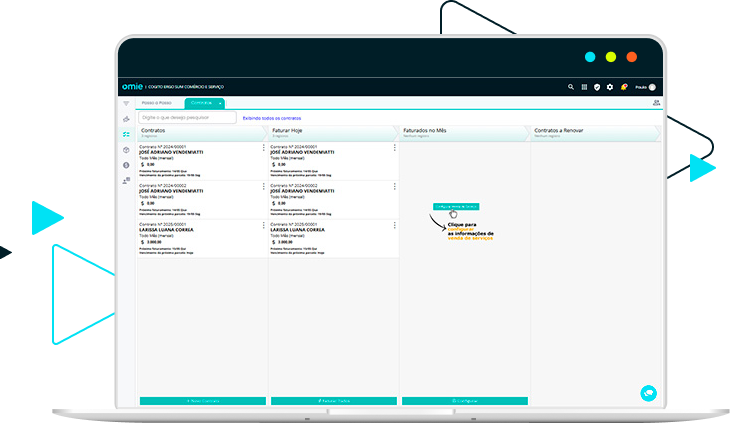Open the box/products icon in the sidebar

click(126, 150)
